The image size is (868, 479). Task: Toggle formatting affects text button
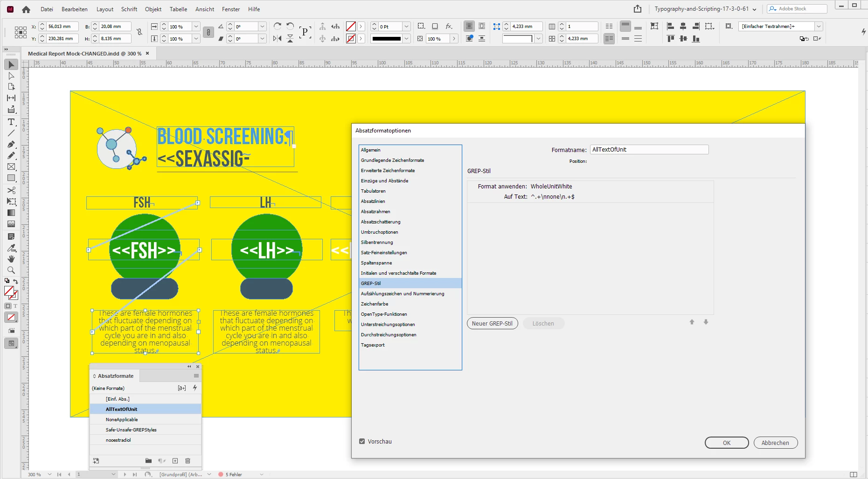click(15, 306)
